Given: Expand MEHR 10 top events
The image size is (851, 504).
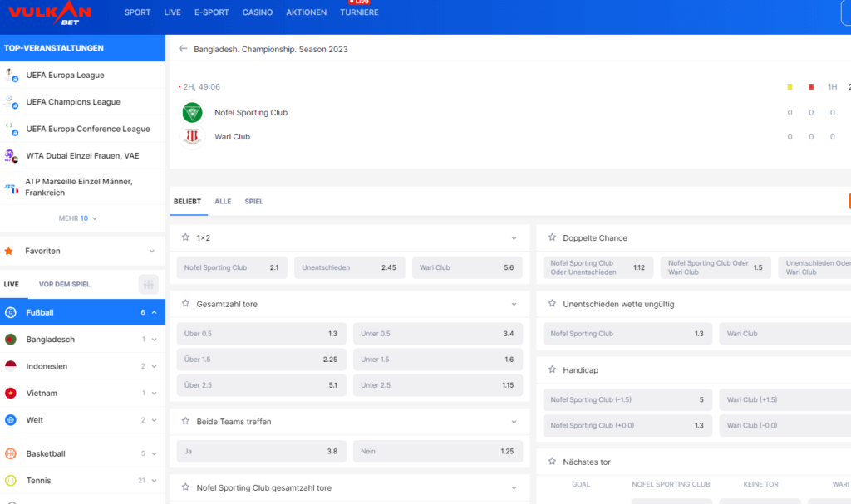Looking at the screenshot, I should point(78,218).
